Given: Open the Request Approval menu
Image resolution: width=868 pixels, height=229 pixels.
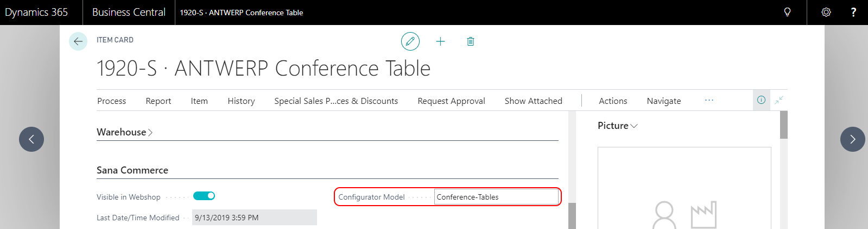Looking at the screenshot, I should (x=451, y=101).
